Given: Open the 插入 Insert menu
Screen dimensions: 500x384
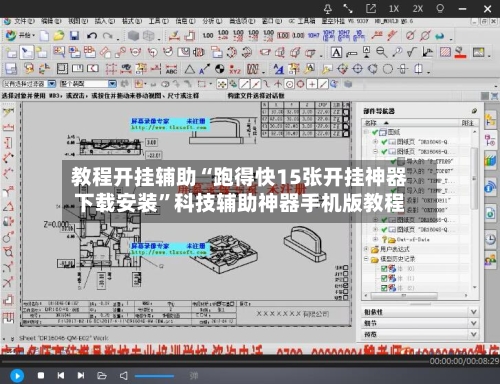Looking at the screenshot, I should (x=105, y=21).
